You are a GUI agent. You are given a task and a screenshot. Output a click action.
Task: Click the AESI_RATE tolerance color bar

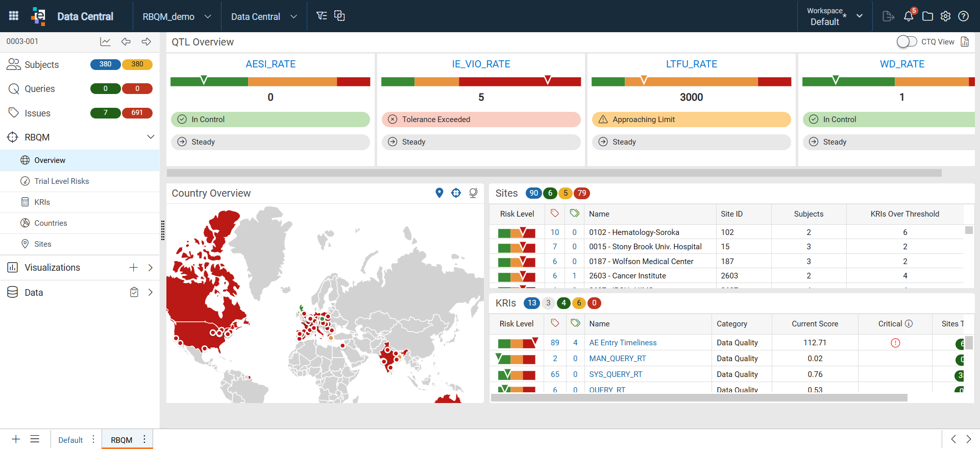(270, 81)
